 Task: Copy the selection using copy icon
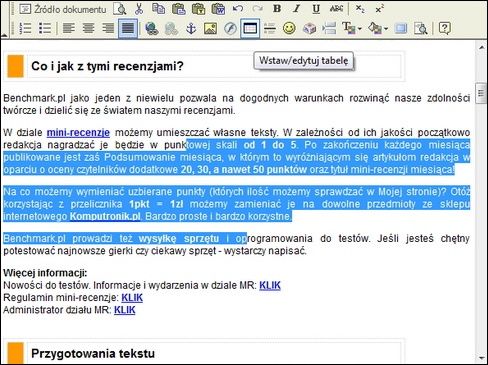pos(158,9)
